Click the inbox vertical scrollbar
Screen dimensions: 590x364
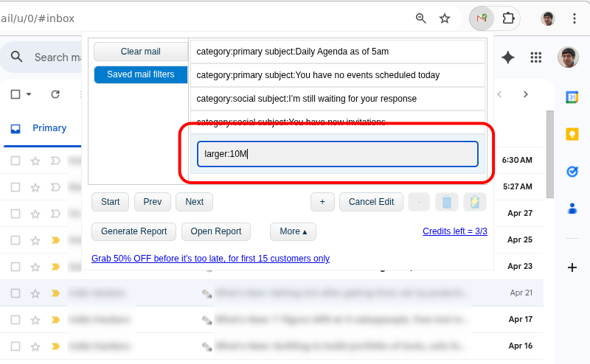(549, 154)
